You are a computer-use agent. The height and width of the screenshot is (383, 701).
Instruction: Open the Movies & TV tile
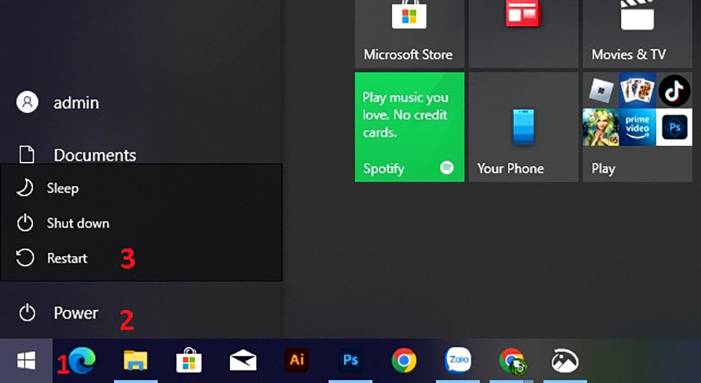pos(638,34)
